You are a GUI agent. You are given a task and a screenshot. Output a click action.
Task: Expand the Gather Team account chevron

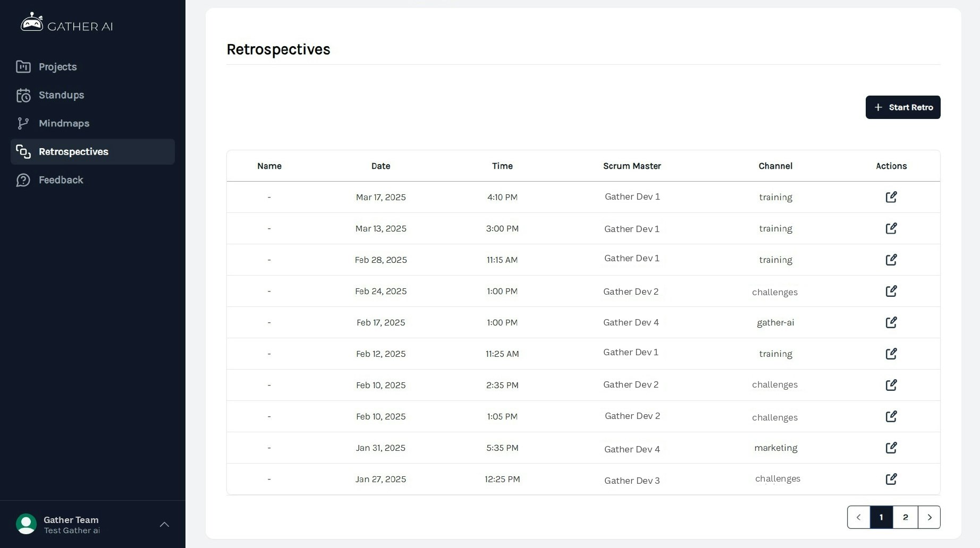(165, 525)
